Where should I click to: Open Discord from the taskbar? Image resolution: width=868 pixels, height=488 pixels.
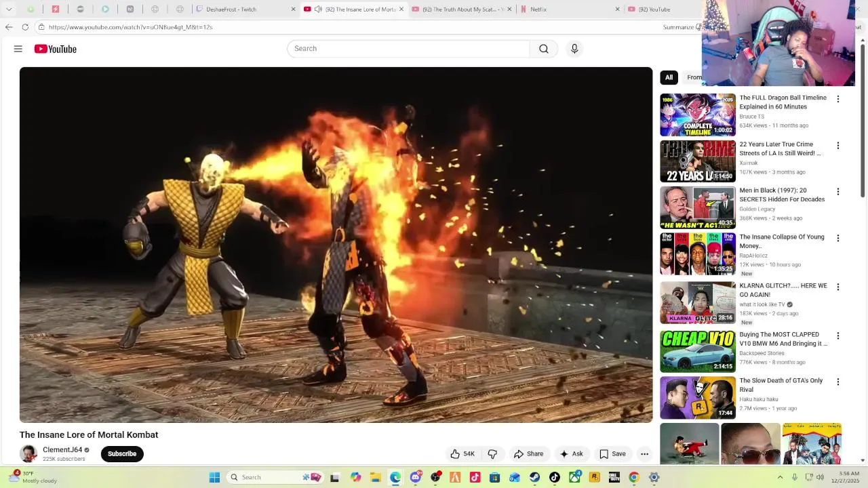(416, 477)
